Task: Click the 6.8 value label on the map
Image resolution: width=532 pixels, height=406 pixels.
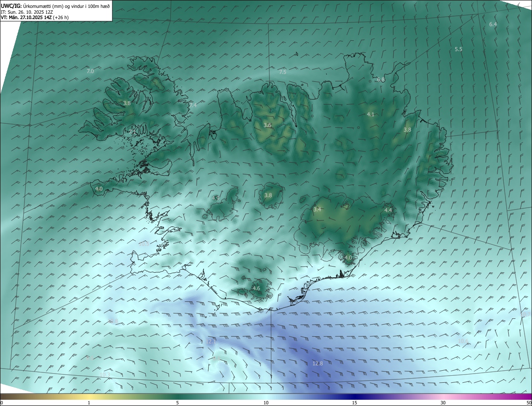Action: pos(381,80)
